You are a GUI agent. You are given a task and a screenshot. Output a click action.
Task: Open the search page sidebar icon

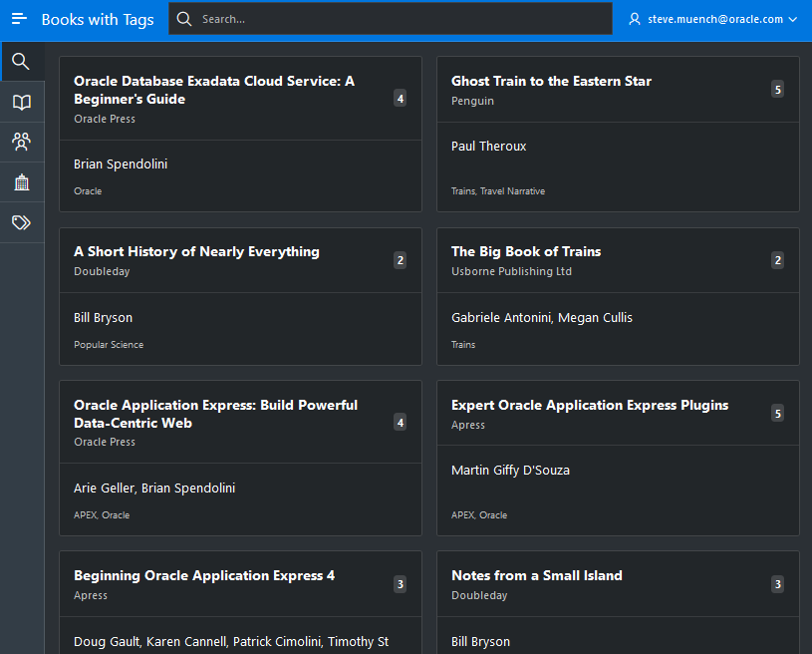[21, 62]
